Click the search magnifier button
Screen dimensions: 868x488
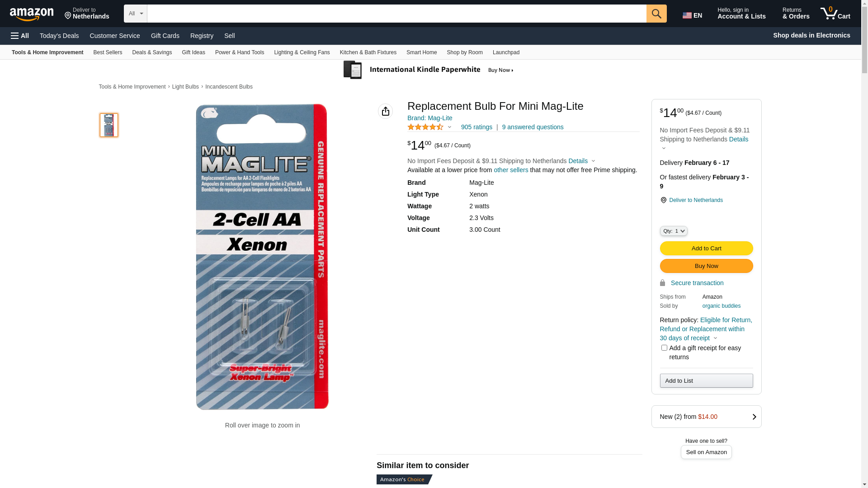[x=656, y=14]
